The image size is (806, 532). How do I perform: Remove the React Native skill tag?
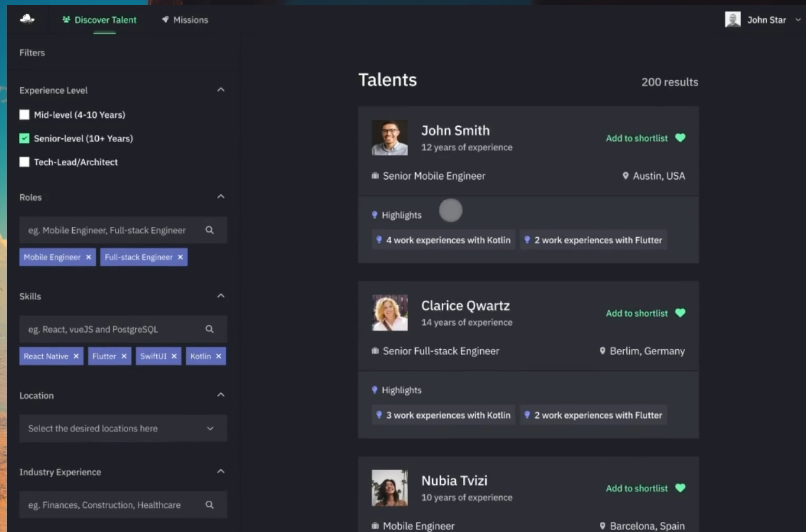pos(76,356)
